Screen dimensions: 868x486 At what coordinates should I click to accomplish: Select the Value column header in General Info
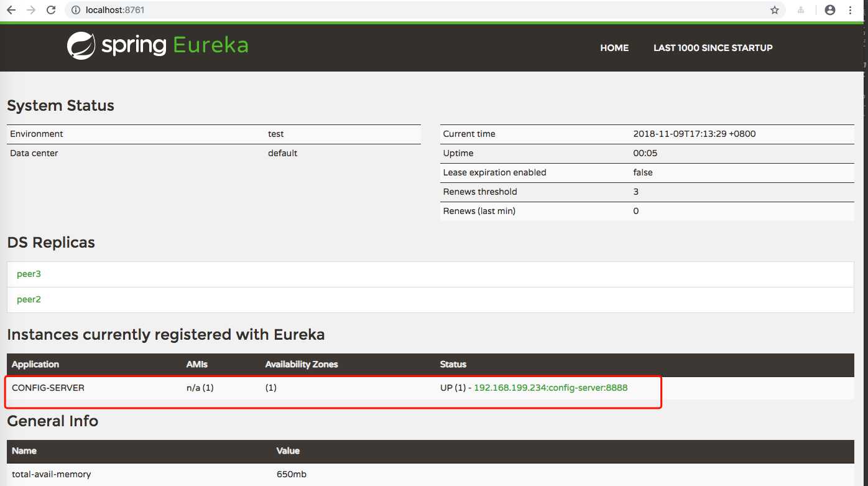pos(288,451)
